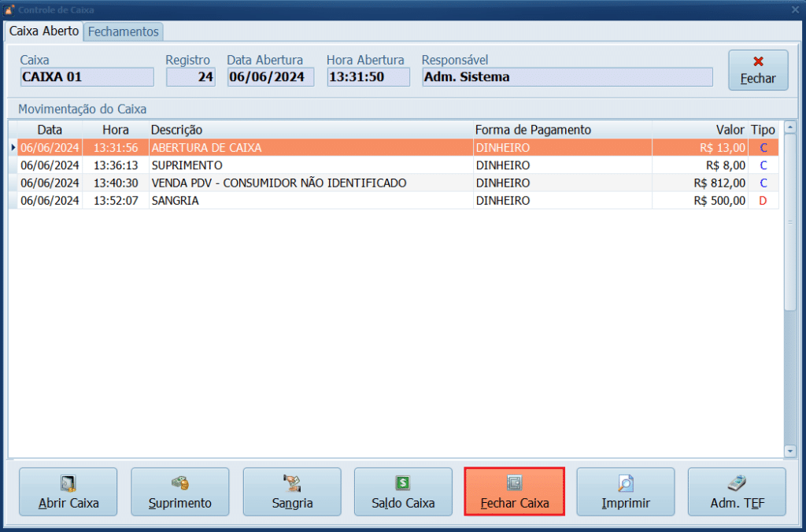Screen dimensions: 806x532
Task: Select the VENDA PDV row
Action: [x=315, y=183]
